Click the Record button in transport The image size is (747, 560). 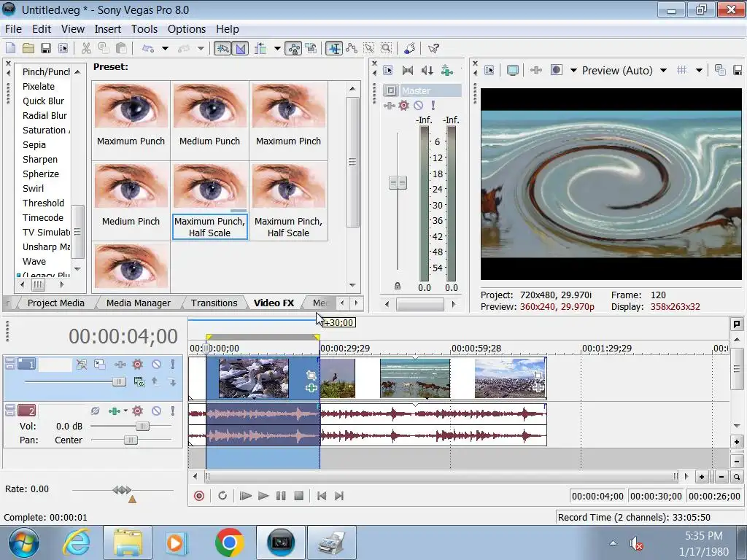[x=199, y=496]
